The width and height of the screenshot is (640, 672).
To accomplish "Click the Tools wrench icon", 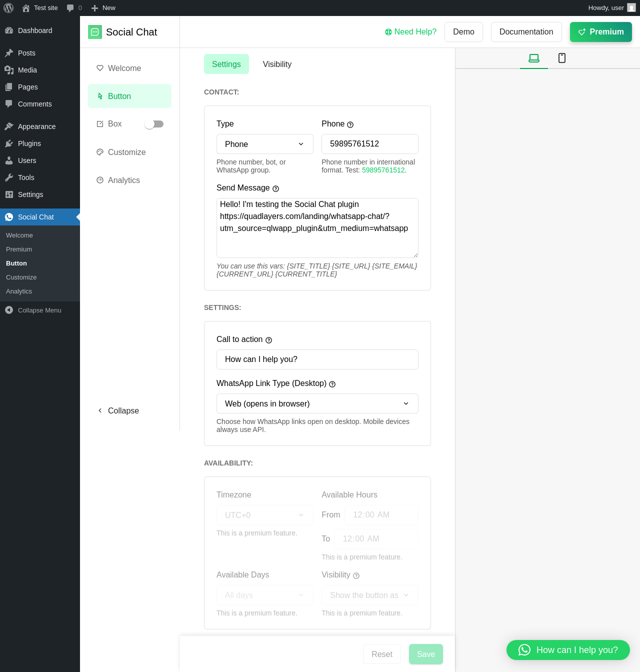I will click(9, 177).
